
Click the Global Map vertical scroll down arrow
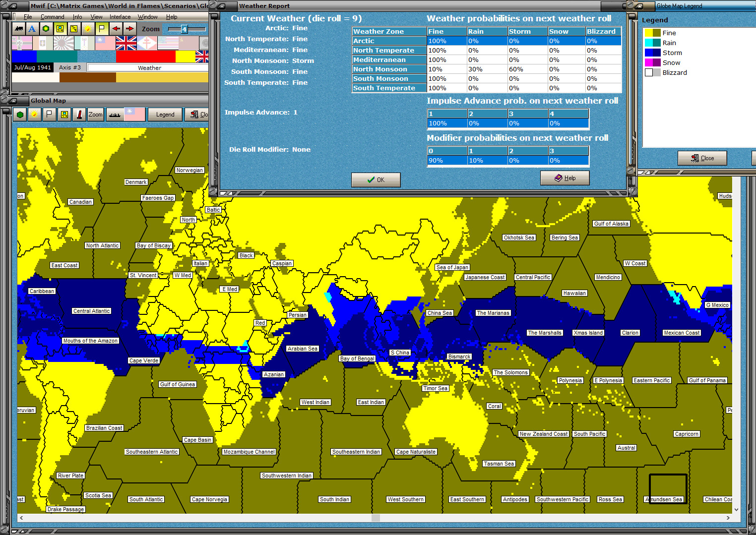click(x=736, y=509)
